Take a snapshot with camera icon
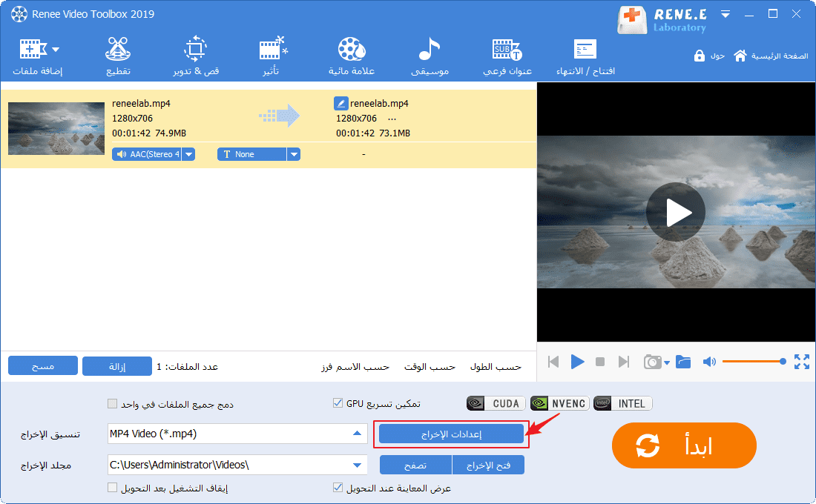 coord(652,362)
